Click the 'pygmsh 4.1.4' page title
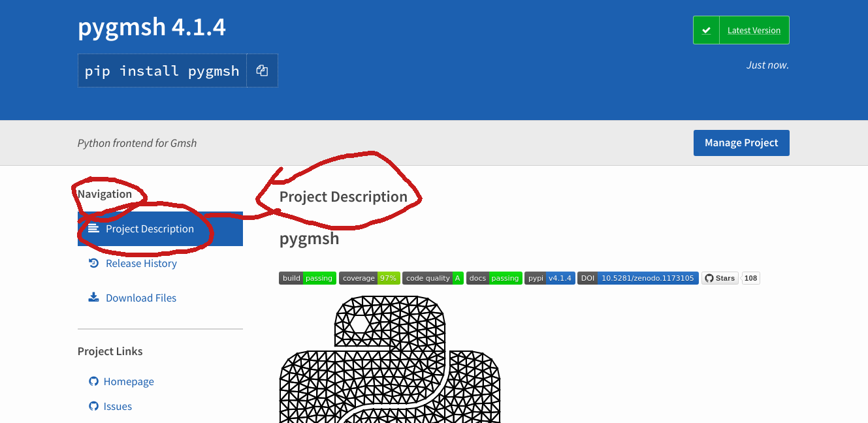The height and width of the screenshot is (423, 868). pyautogui.click(x=152, y=27)
